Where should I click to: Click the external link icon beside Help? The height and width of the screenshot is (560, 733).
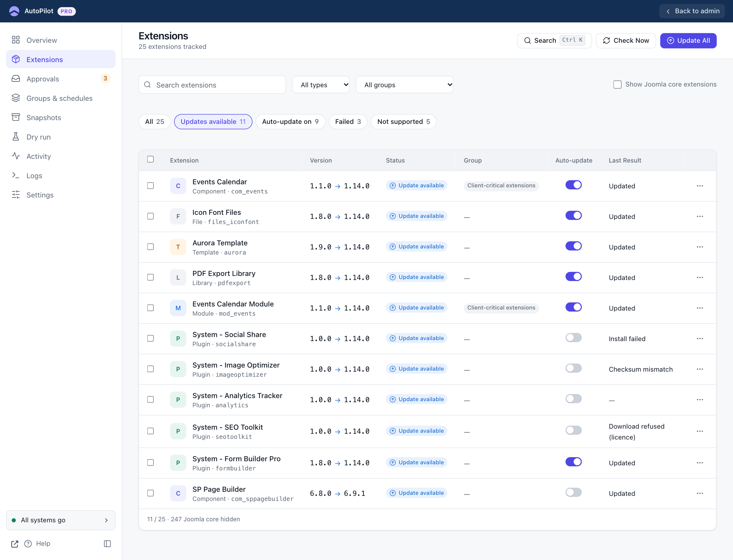pyautogui.click(x=15, y=544)
